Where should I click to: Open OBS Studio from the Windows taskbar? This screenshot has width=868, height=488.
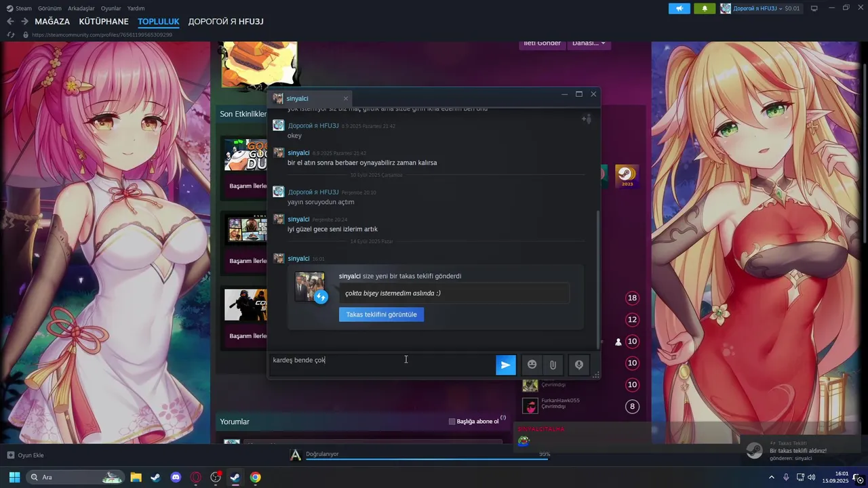tap(216, 477)
